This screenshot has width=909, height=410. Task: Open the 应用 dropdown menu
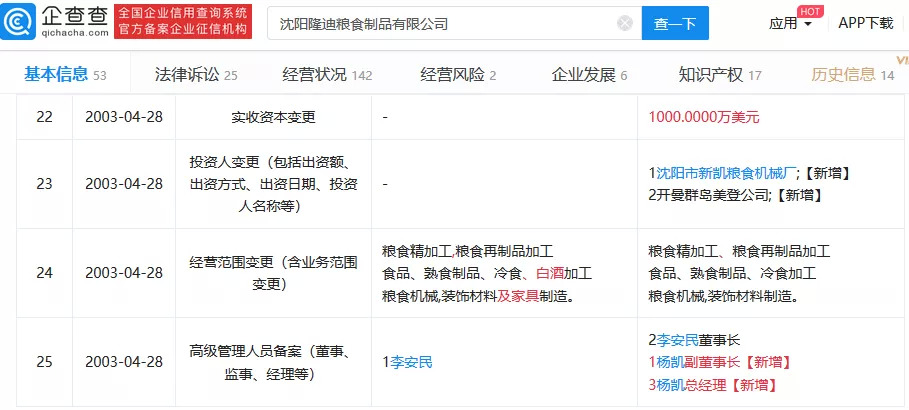(790, 24)
